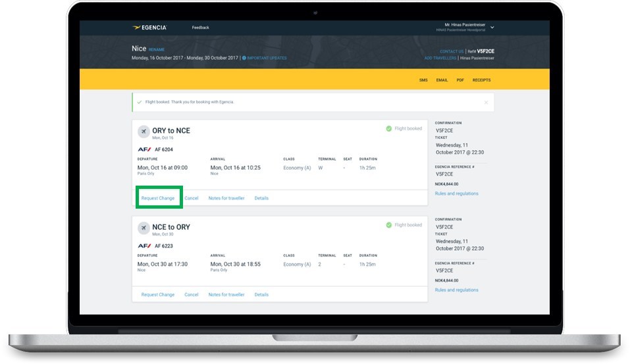Click the Egencia logo in the header
The image size is (630, 364).
tap(150, 28)
